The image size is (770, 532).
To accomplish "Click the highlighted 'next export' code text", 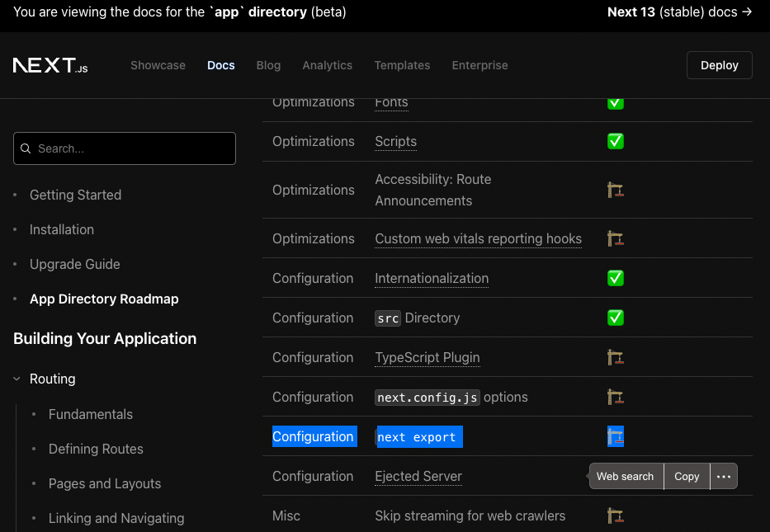I will [417, 437].
